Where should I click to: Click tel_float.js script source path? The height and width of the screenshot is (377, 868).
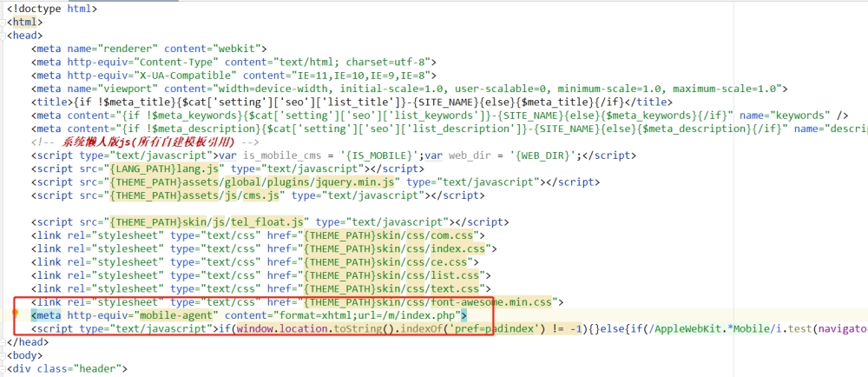[x=208, y=222]
